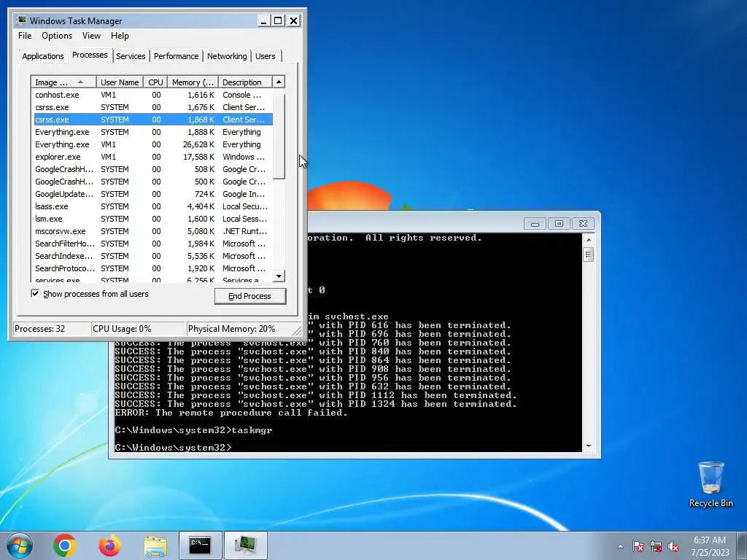747x560 pixels.
Task: Switch to the Applications tab
Action: (43, 56)
